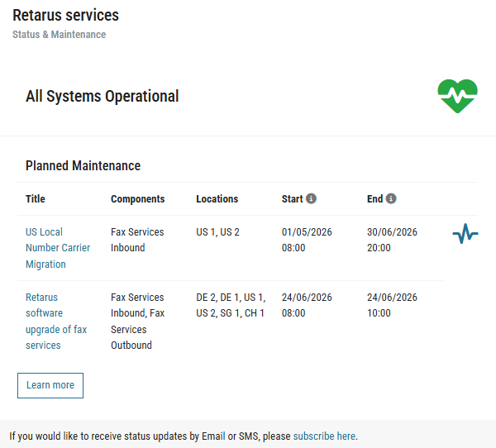Click the Retarus services heading
496x448 pixels.
(x=65, y=15)
